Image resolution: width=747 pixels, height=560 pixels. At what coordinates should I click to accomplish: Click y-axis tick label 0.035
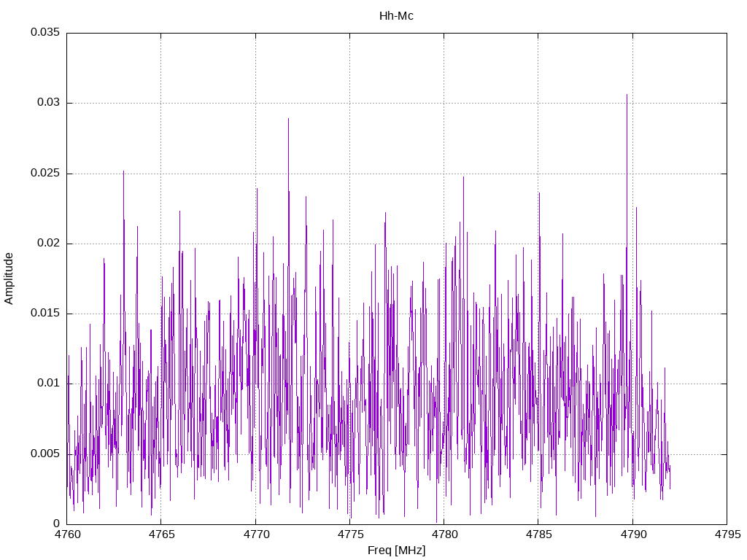click(45, 32)
